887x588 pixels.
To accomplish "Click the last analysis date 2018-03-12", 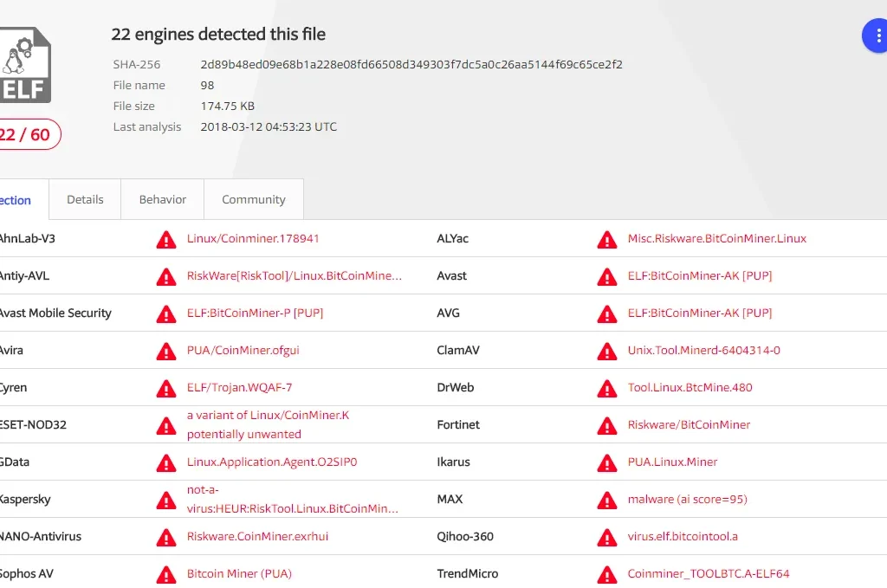I will pyautogui.click(x=269, y=126).
